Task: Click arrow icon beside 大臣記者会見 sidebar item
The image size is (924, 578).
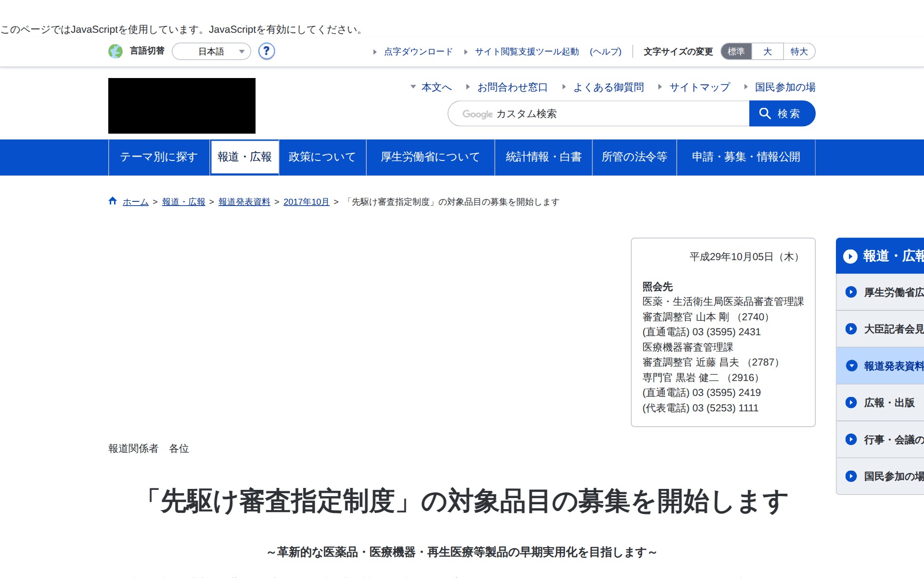Action: pyautogui.click(x=851, y=329)
